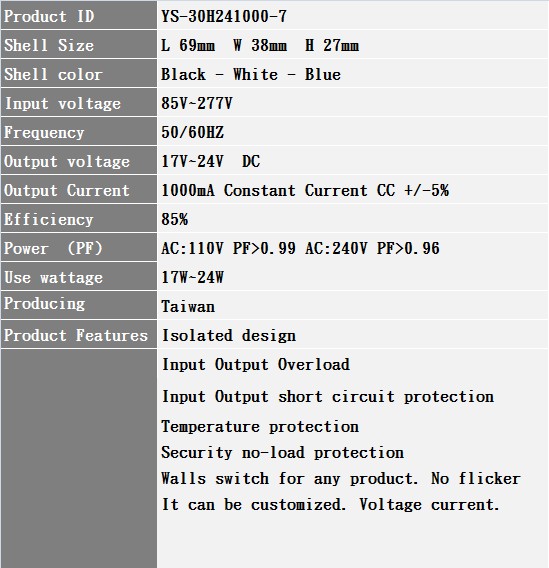Screen dimensions: 549x568
Task: Select the 50/60HZ frequency value
Action: coord(192,132)
